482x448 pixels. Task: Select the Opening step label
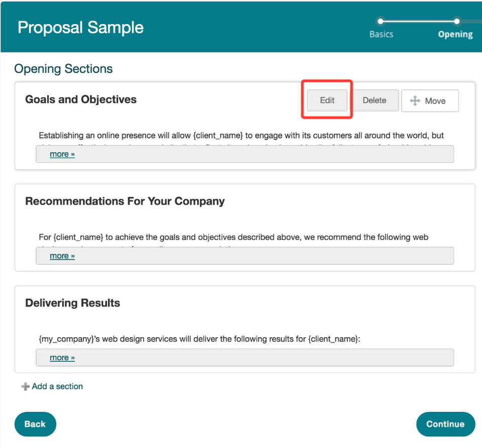coord(455,35)
